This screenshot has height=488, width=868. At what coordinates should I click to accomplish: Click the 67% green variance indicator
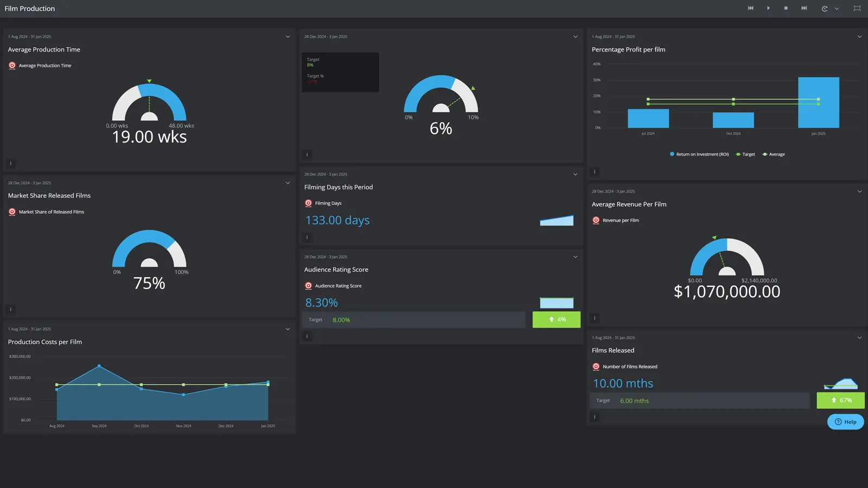tap(840, 401)
